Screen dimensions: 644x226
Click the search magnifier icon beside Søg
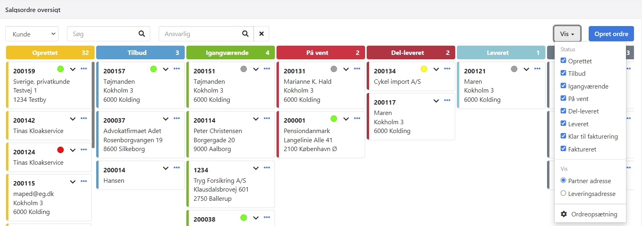[141, 34]
